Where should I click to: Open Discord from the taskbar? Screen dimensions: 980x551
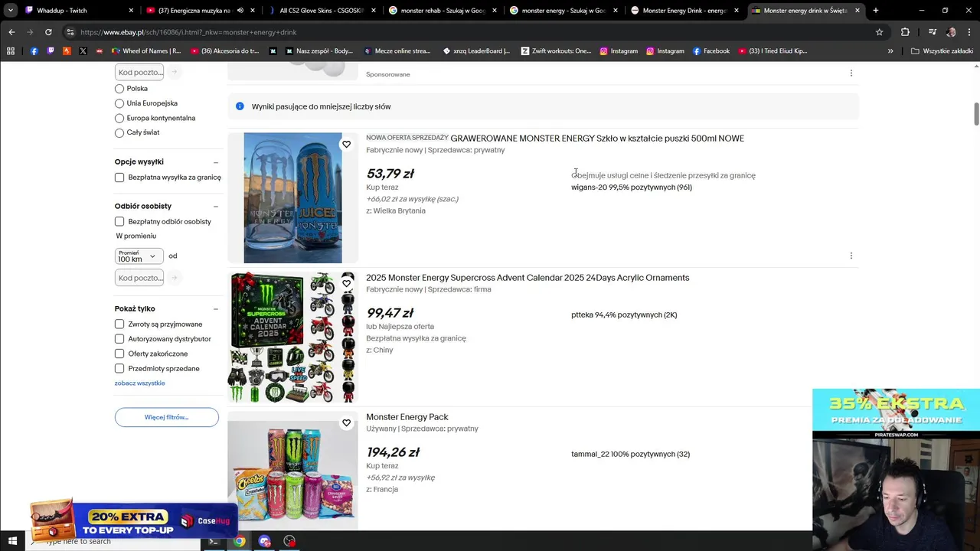coord(264,541)
